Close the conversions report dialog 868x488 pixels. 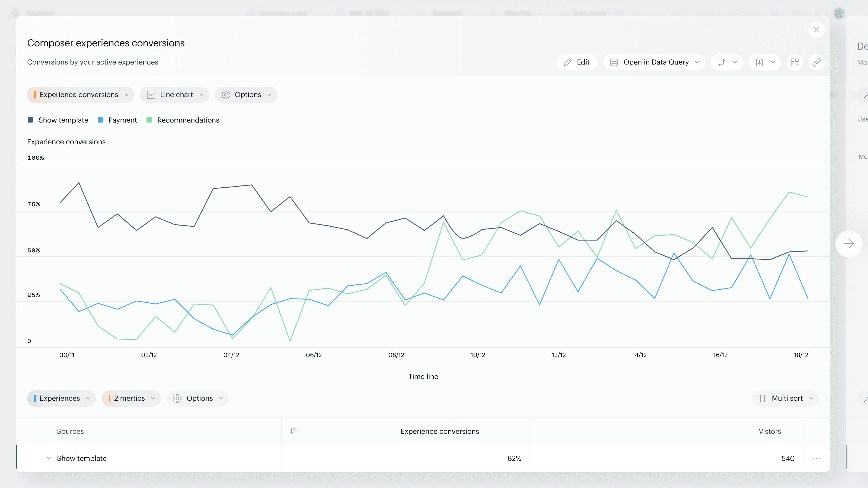(816, 30)
